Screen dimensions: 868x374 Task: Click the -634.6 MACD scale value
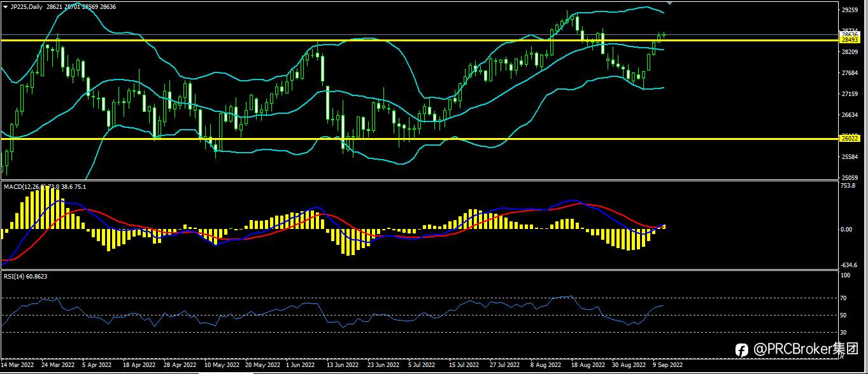850,266
